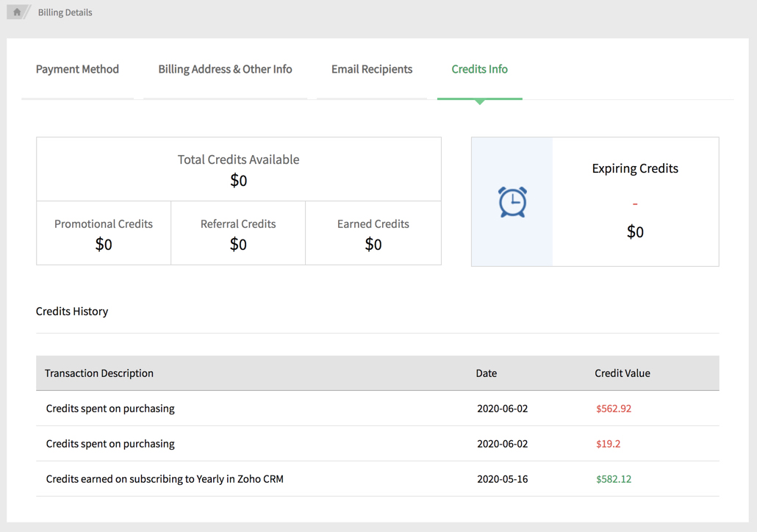Click the Transaction Description column header

(99, 373)
